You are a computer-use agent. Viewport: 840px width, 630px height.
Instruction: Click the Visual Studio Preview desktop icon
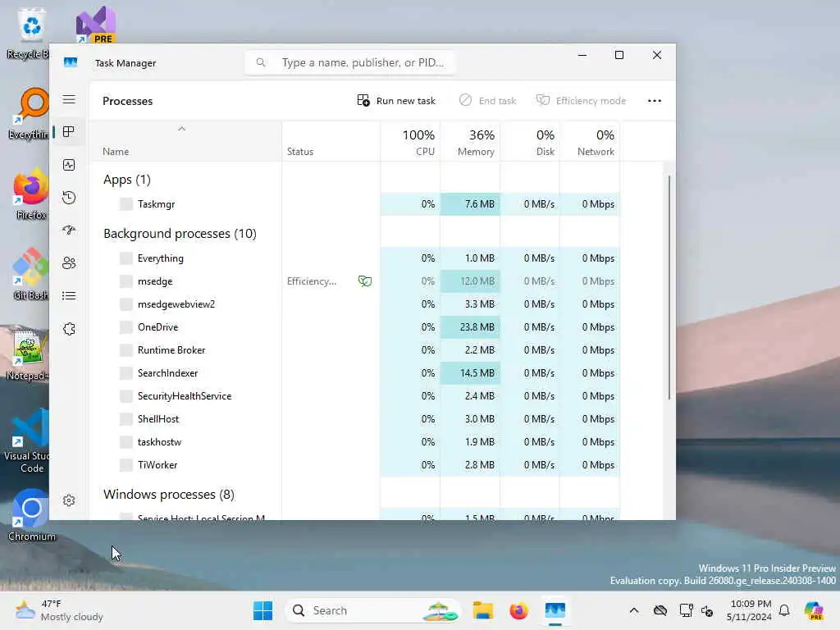click(x=96, y=25)
